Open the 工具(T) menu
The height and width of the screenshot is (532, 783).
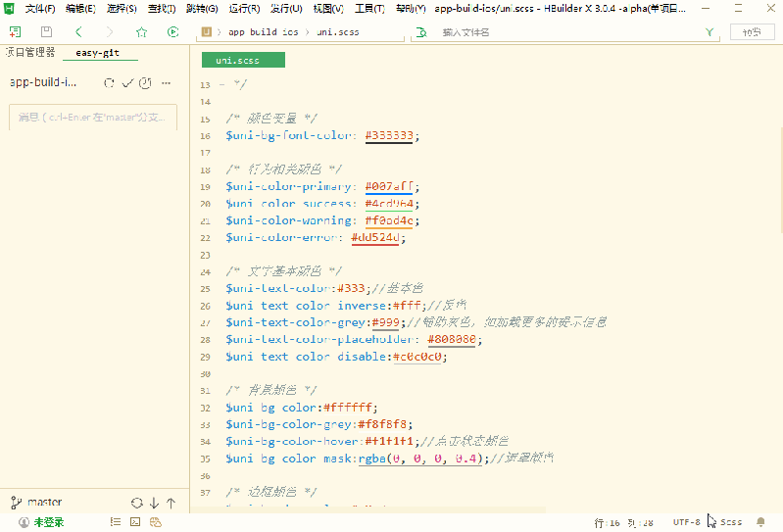point(369,9)
